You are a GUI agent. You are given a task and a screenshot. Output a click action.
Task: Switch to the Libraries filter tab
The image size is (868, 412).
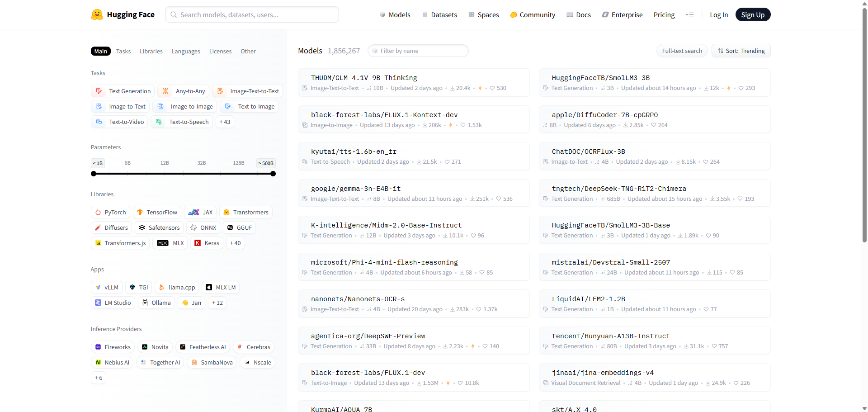coord(151,51)
